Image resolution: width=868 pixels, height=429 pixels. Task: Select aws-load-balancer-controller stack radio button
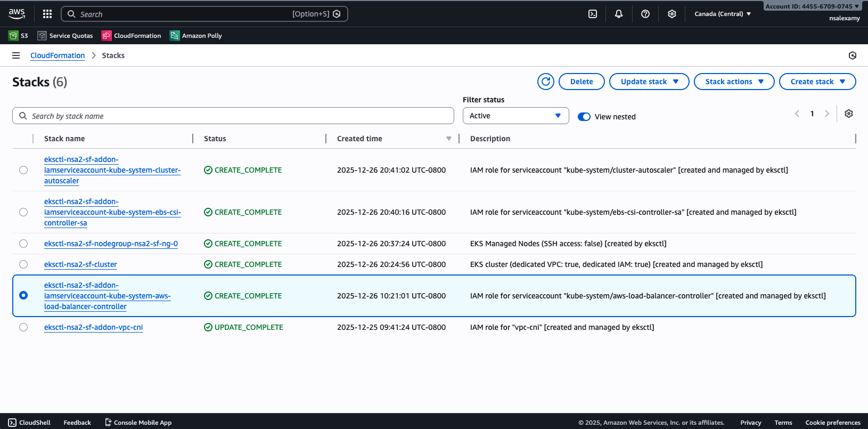(x=23, y=295)
